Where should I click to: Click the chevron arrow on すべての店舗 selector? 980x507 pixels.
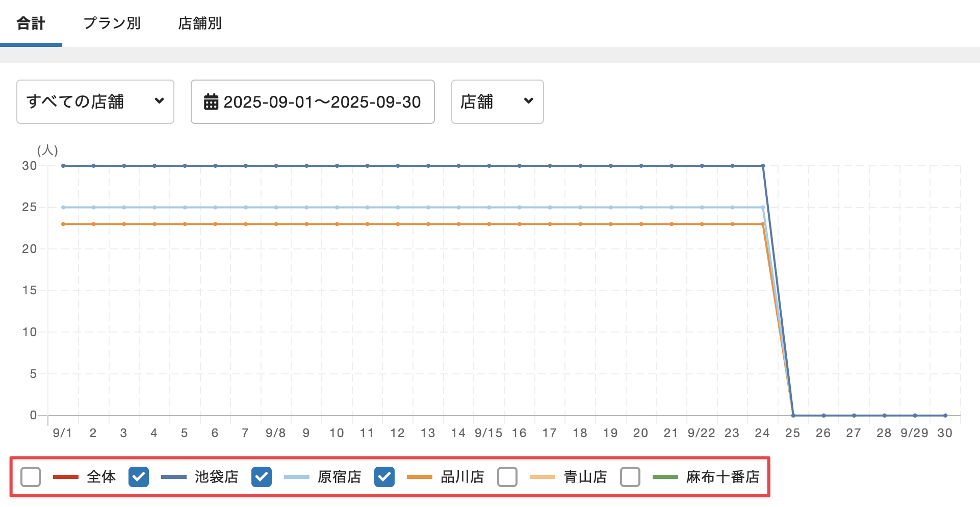(159, 101)
